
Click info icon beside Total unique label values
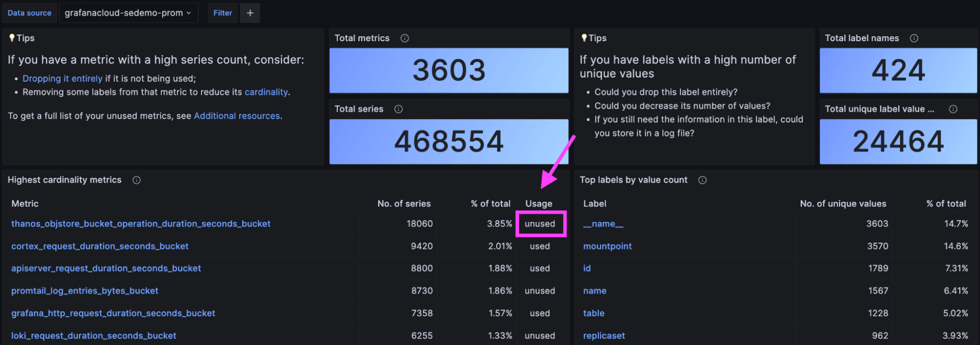click(x=953, y=109)
